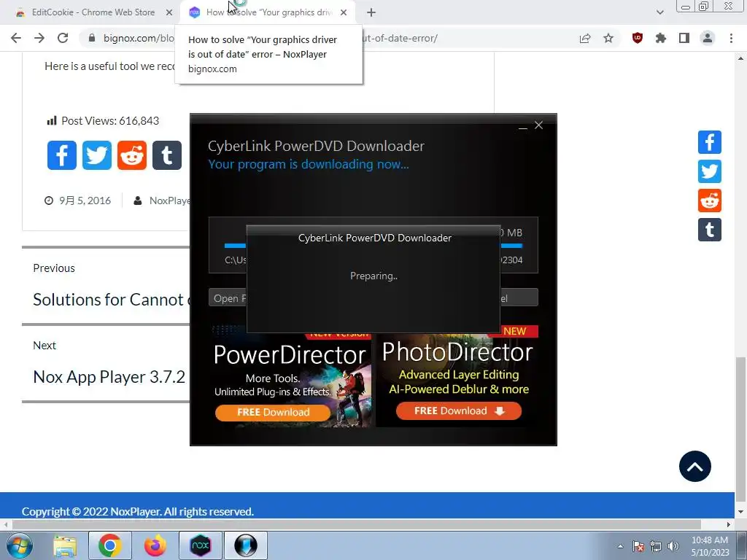The image size is (747, 560).
Task: Click the taskbar clock 10:48 AM
Action: (x=709, y=540)
